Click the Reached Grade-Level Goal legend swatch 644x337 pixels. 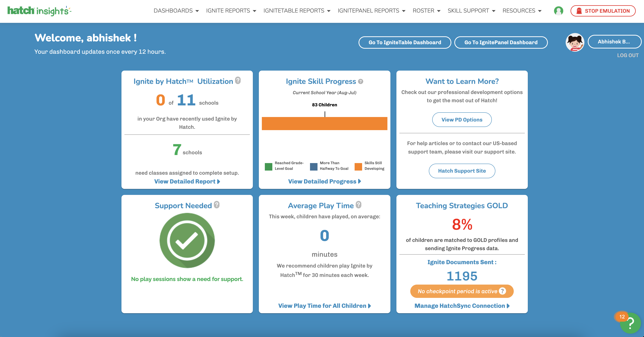point(268,167)
